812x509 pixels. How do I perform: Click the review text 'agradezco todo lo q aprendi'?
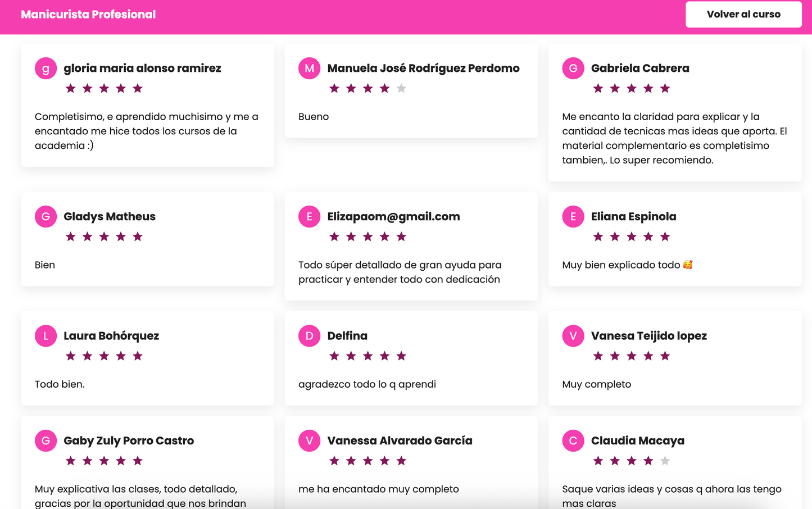click(x=367, y=384)
